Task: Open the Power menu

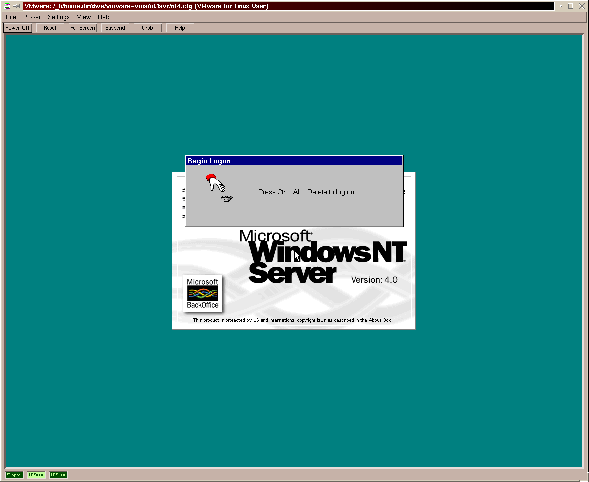Action: click(32, 17)
